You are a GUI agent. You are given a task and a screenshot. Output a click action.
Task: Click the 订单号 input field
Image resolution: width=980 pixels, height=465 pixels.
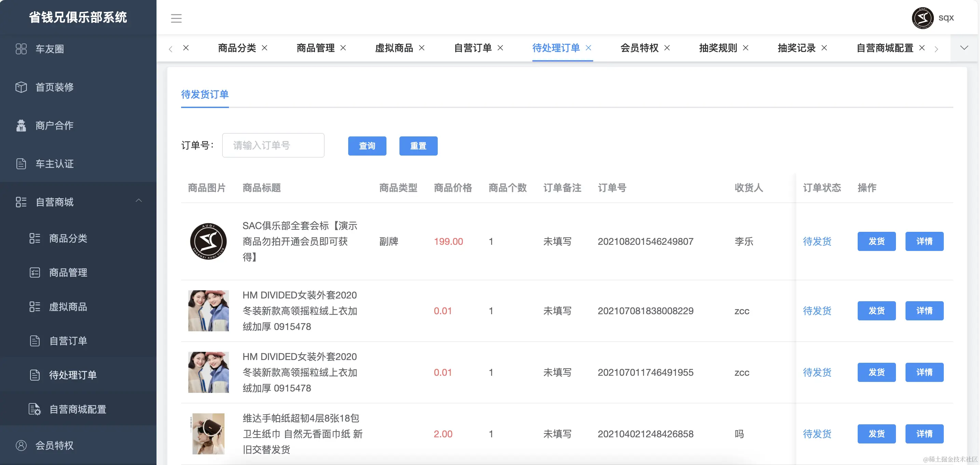click(273, 145)
